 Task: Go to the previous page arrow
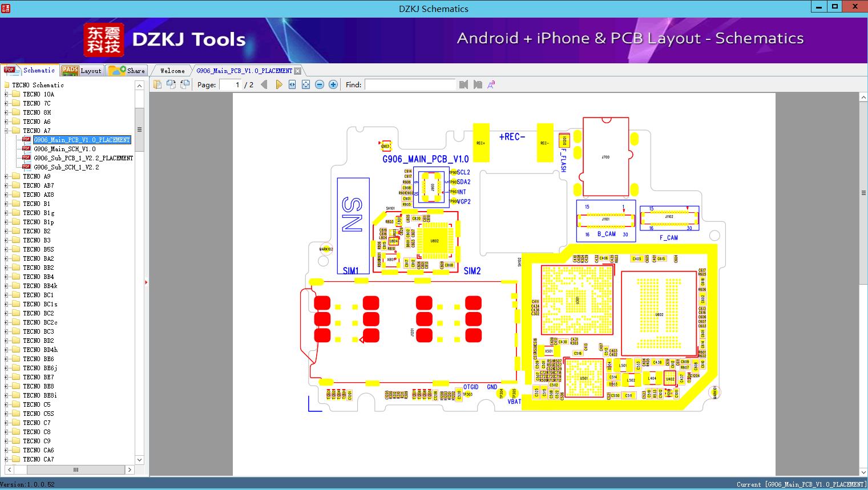click(264, 84)
